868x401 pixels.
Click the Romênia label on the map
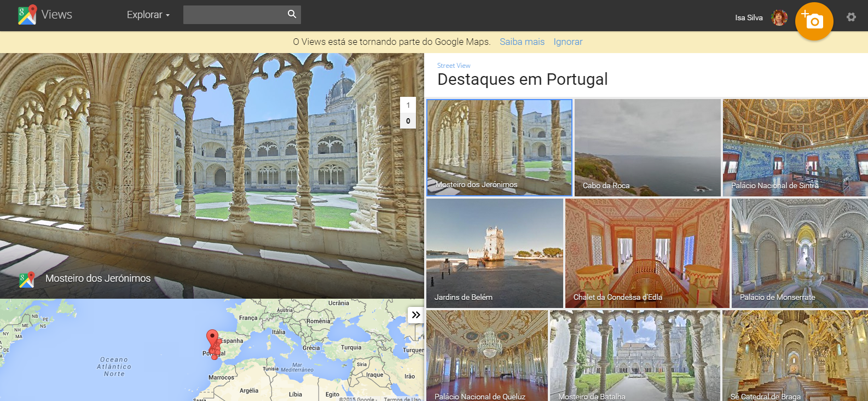[x=319, y=321]
